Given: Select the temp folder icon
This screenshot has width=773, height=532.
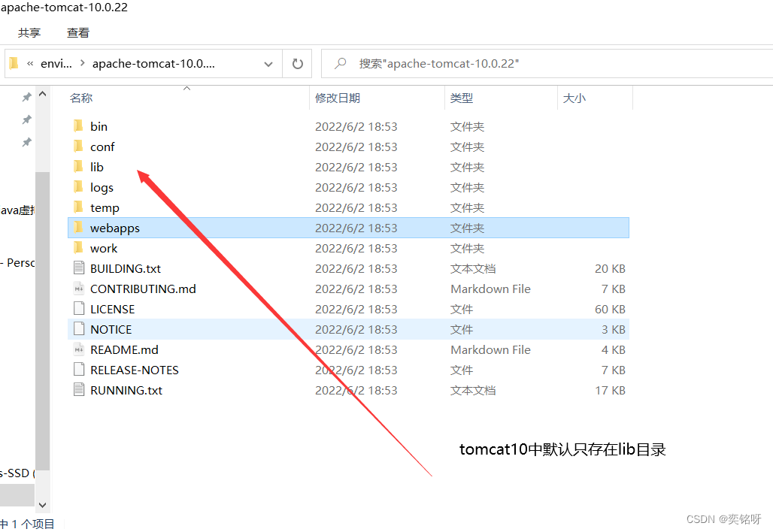Looking at the screenshot, I should 78,207.
